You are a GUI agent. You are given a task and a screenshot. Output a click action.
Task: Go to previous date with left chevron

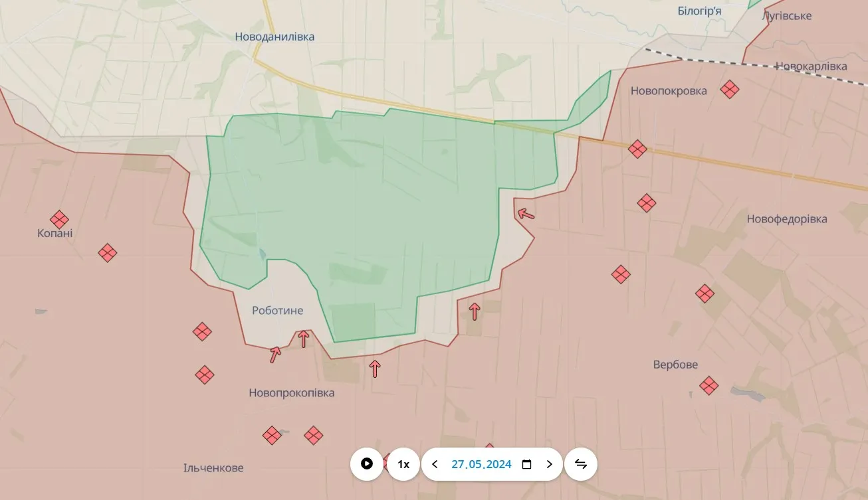(x=435, y=464)
